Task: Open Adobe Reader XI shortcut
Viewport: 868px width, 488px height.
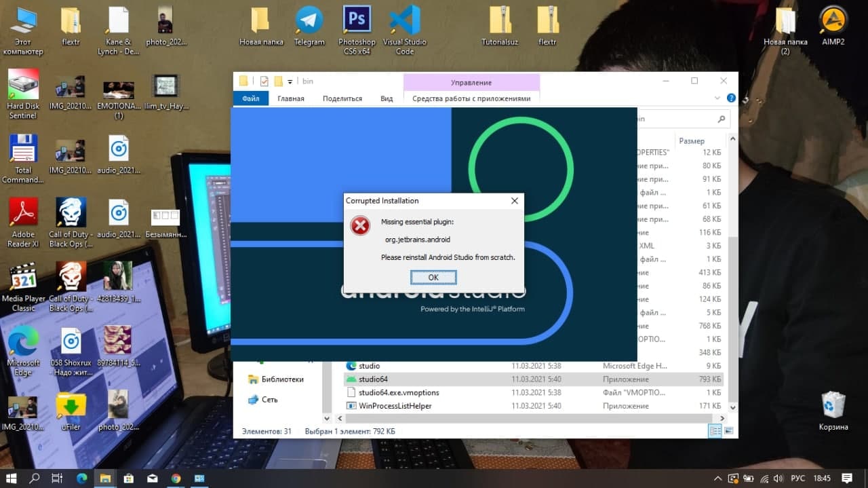Action: coord(23,224)
